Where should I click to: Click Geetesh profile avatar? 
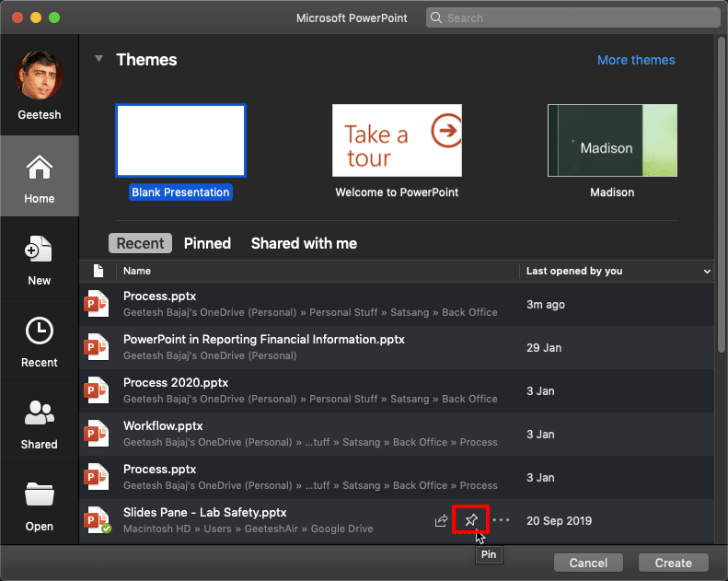(39, 76)
